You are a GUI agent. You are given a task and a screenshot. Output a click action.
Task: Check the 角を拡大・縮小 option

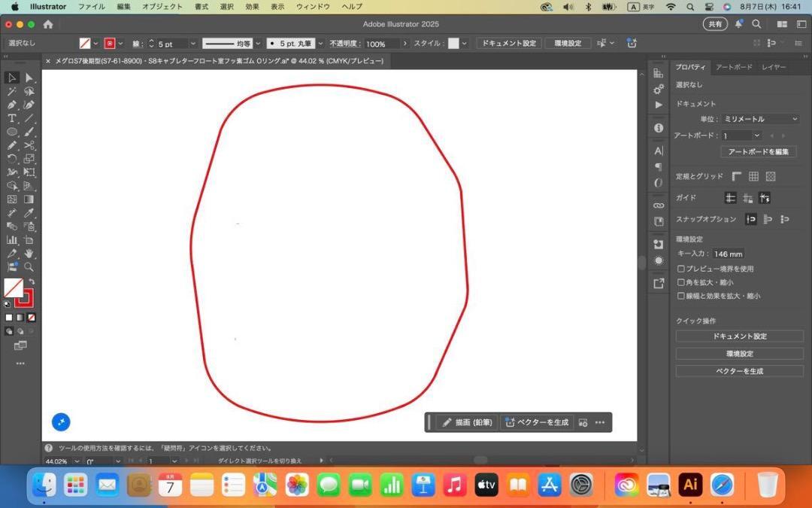tap(681, 282)
